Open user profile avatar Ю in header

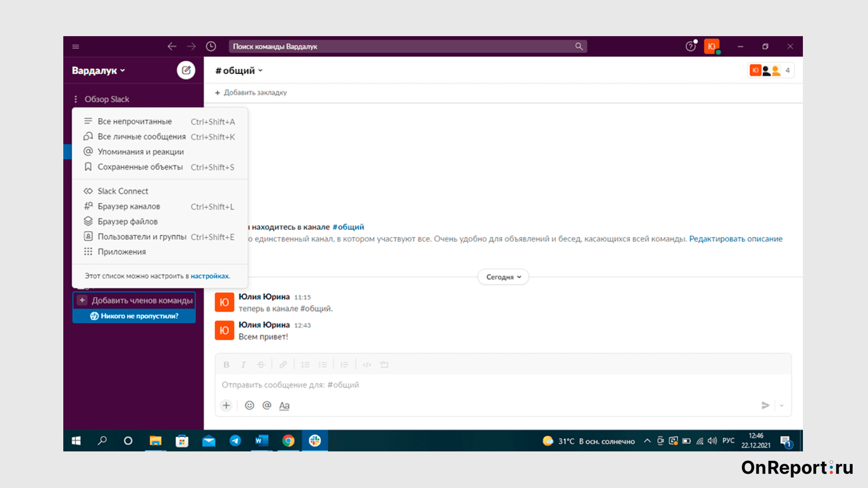click(x=712, y=47)
